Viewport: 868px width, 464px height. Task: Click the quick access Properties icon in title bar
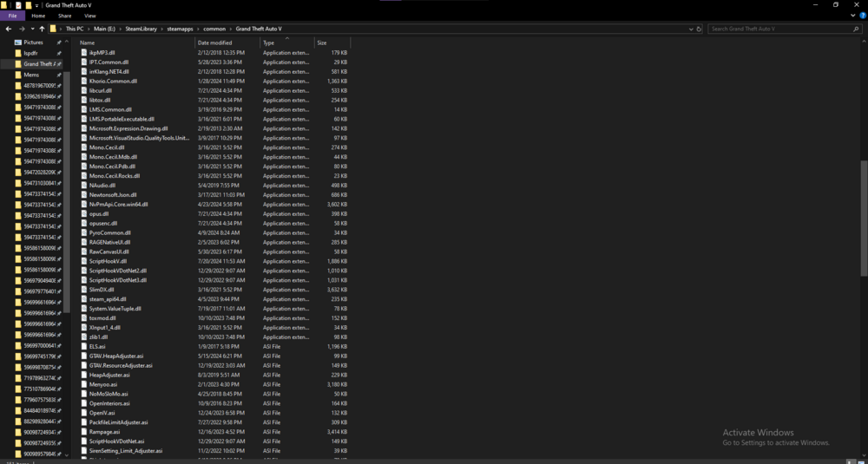coord(18,5)
